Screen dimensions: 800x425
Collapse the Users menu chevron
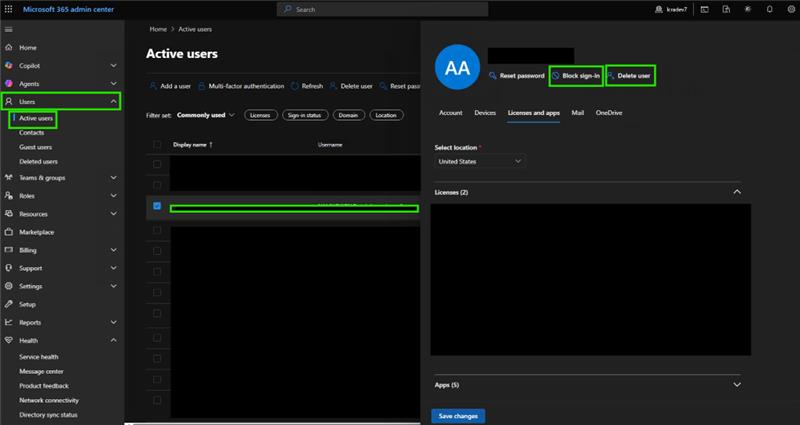point(113,102)
